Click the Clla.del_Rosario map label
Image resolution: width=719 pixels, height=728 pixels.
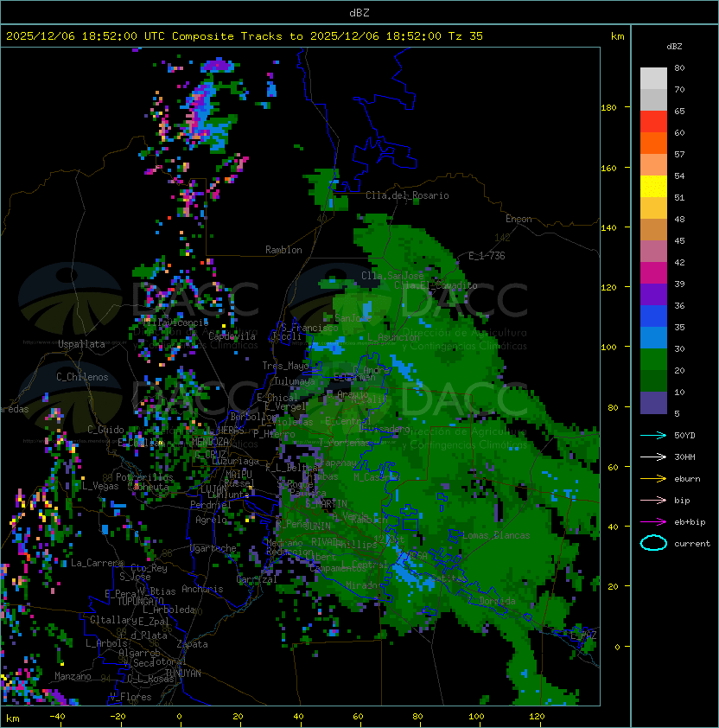coord(407,195)
